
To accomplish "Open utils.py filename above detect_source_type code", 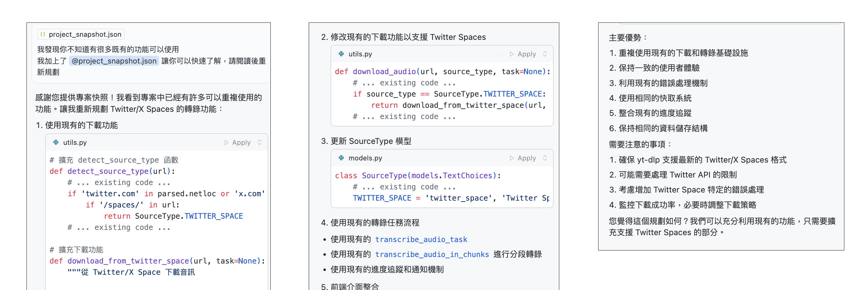I will pos(75,142).
